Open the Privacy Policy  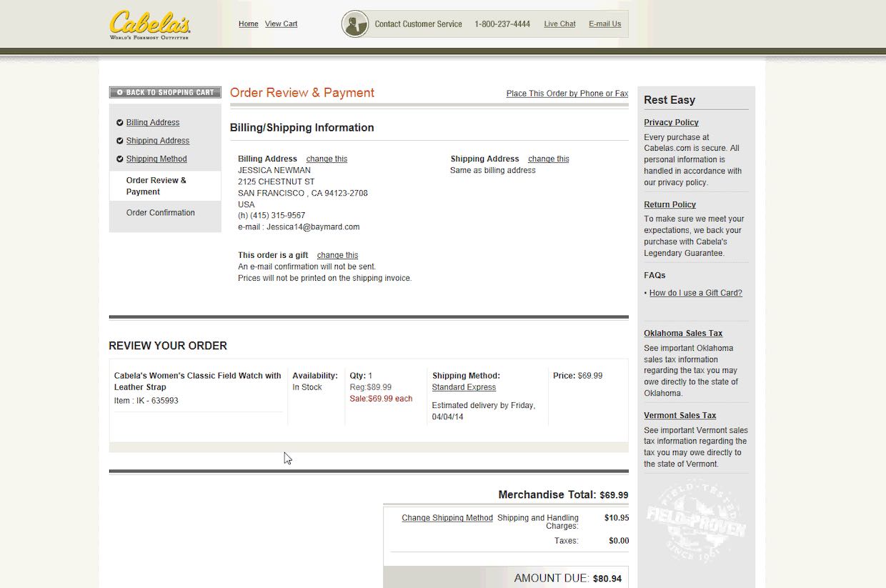click(x=671, y=122)
